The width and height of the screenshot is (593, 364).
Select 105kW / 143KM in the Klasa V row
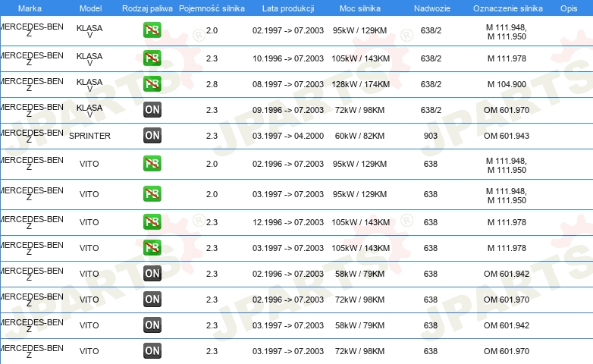(x=360, y=58)
